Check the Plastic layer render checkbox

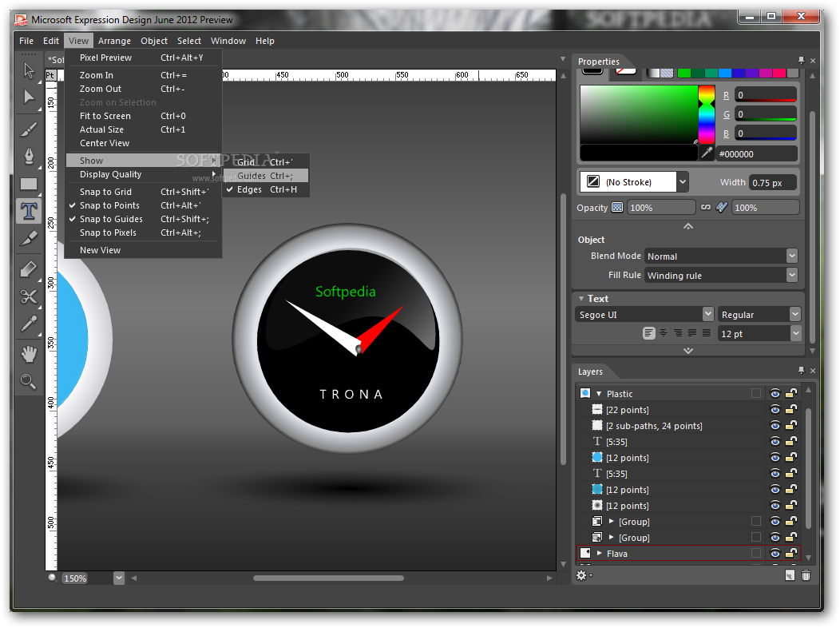tap(756, 394)
